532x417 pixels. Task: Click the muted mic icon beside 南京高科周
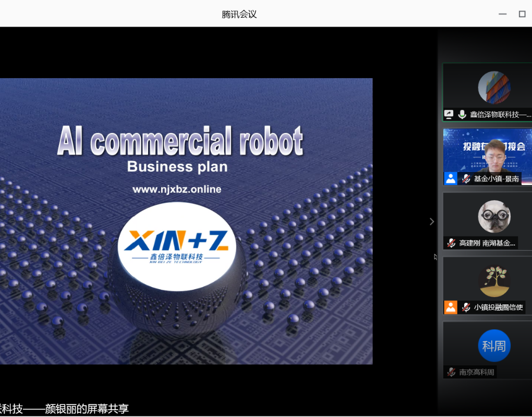[x=451, y=372]
